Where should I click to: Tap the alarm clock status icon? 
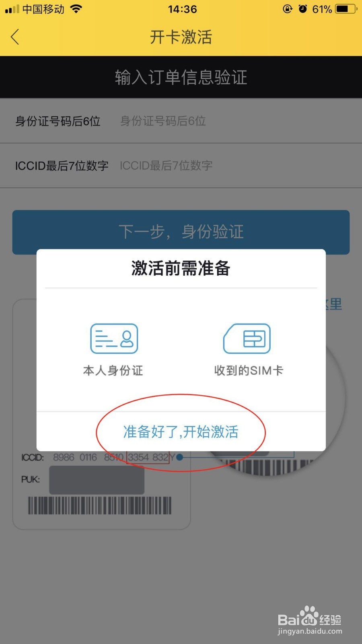[x=303, y=9]
